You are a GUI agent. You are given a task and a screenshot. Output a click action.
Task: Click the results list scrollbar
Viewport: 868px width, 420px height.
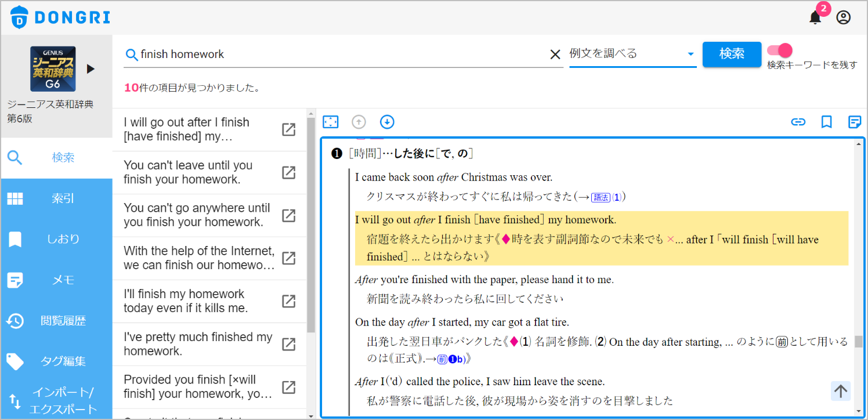click(x=311, y=225)
